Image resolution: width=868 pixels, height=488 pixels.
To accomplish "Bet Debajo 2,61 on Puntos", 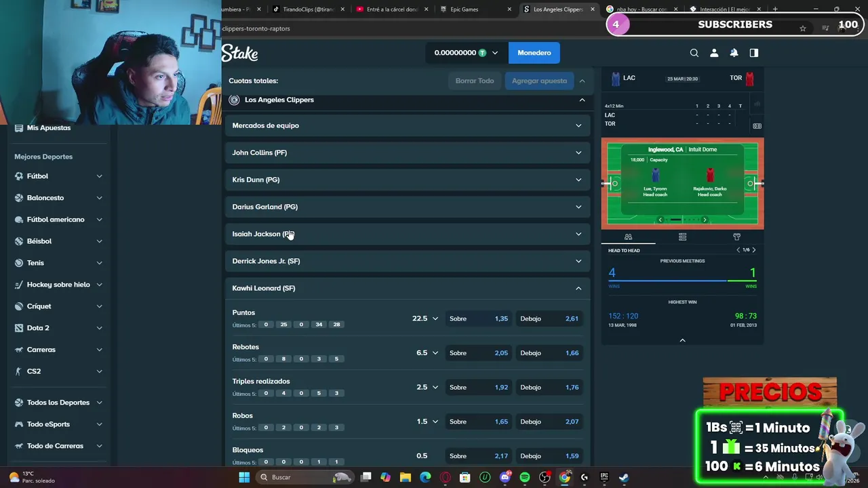I will (x=549, y=319).
